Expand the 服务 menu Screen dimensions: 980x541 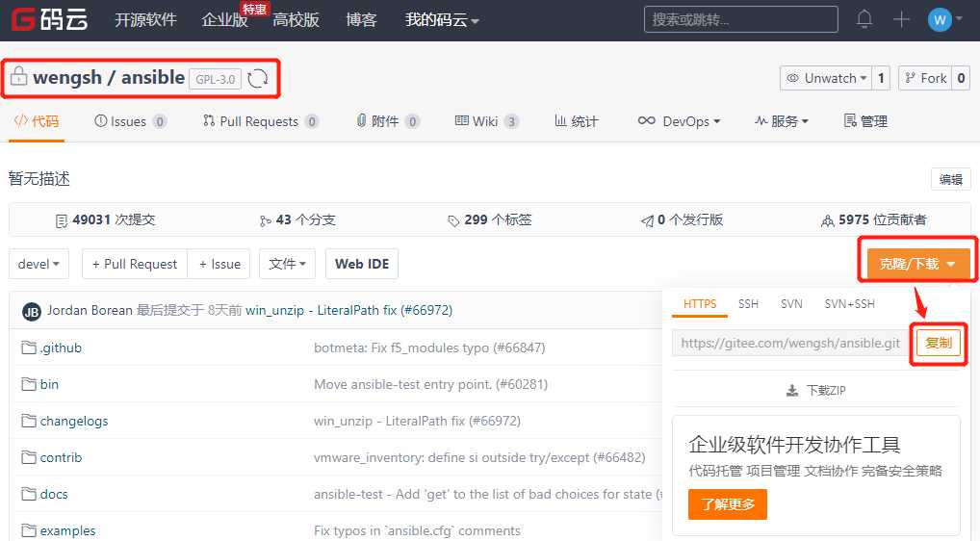click(782, 121)
